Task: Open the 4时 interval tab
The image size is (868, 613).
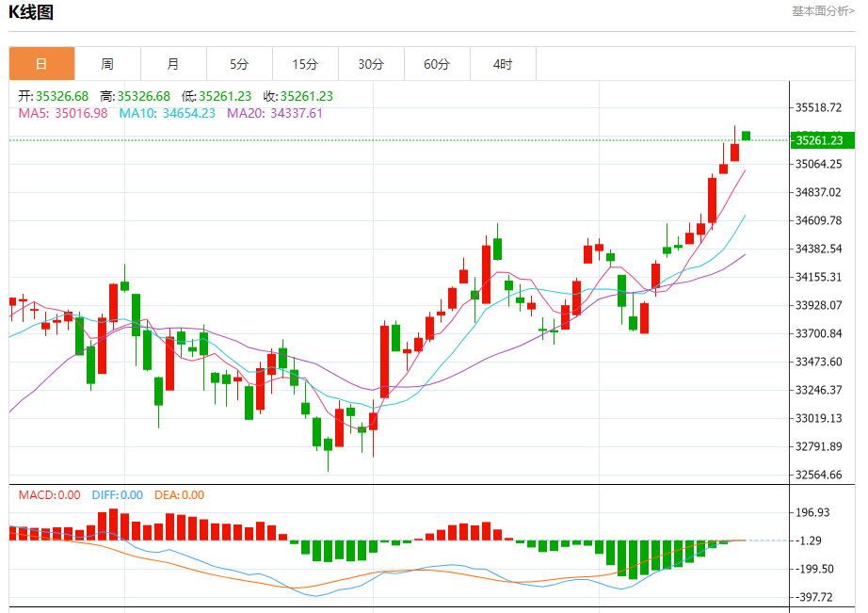Action: tap(503, 64)
